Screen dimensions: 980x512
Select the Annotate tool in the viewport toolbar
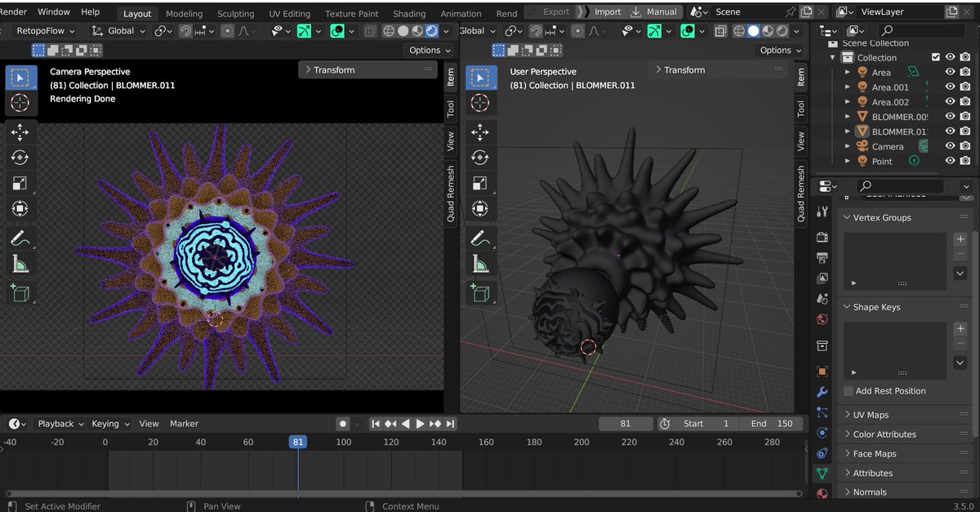(20, 238)
